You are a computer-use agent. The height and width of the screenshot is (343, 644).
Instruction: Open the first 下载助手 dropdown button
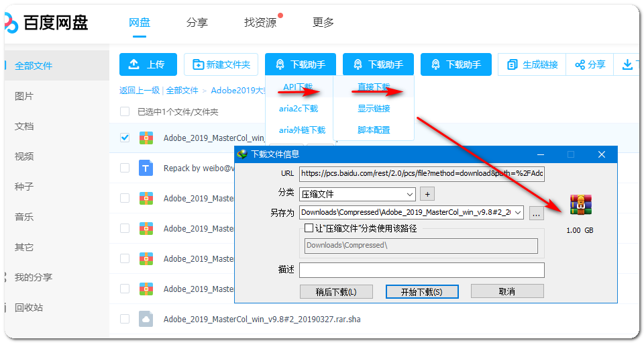[301, 64]
